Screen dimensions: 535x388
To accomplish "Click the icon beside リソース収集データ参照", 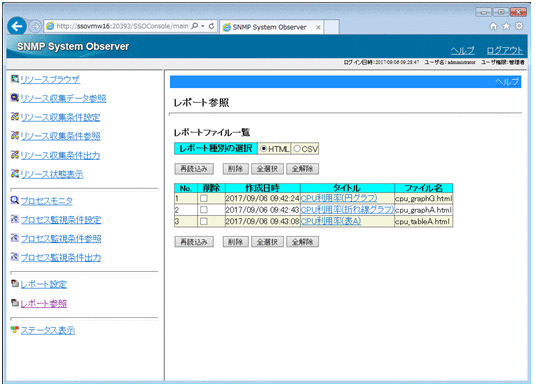I will point(14,98).
